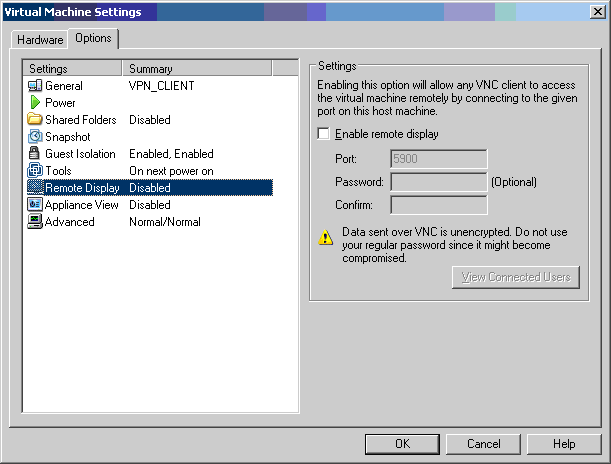The width and height of the screenshot is (611, 464).
Task: Click the Confirm password field
Action: click(438, 205)
